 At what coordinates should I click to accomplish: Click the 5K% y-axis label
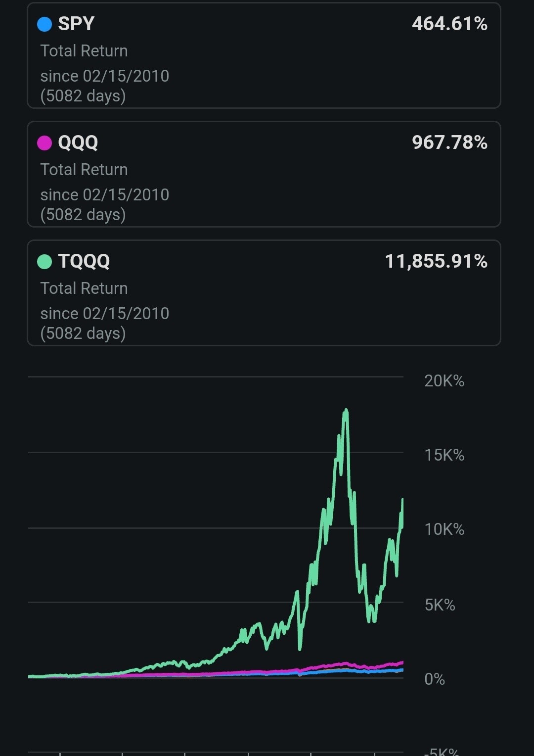tap(440, 605)
